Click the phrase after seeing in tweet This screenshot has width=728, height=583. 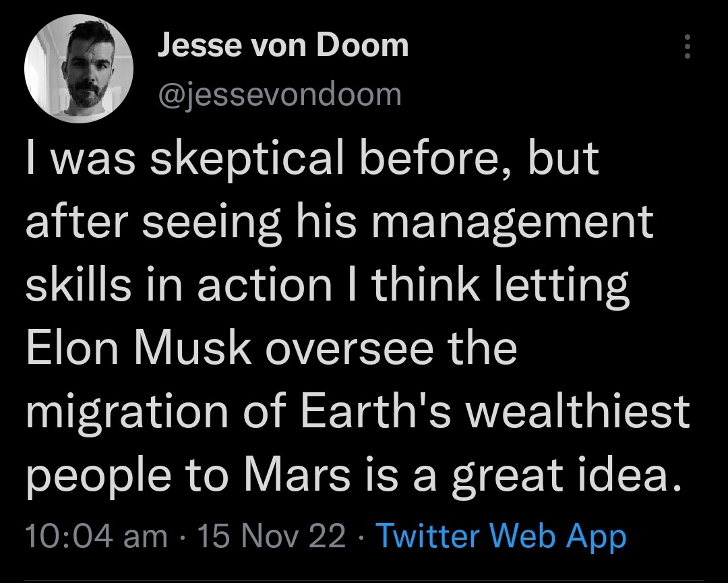pos(154,224)
